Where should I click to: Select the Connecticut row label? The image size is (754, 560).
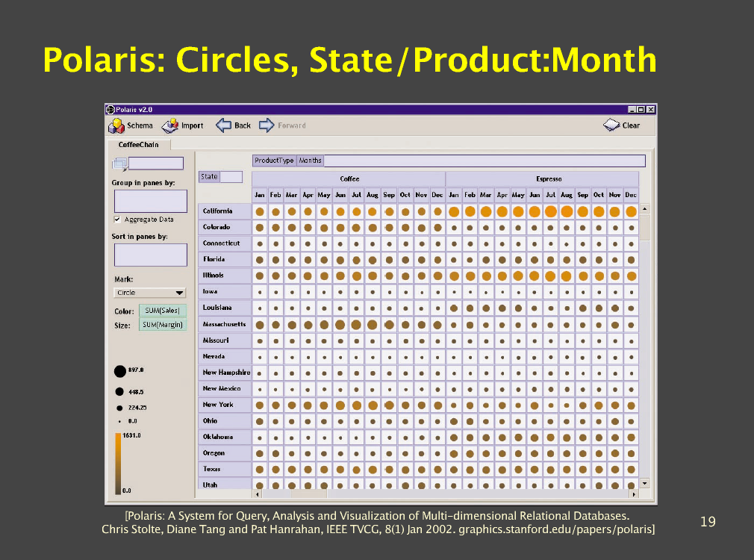(x=225, y=243)
